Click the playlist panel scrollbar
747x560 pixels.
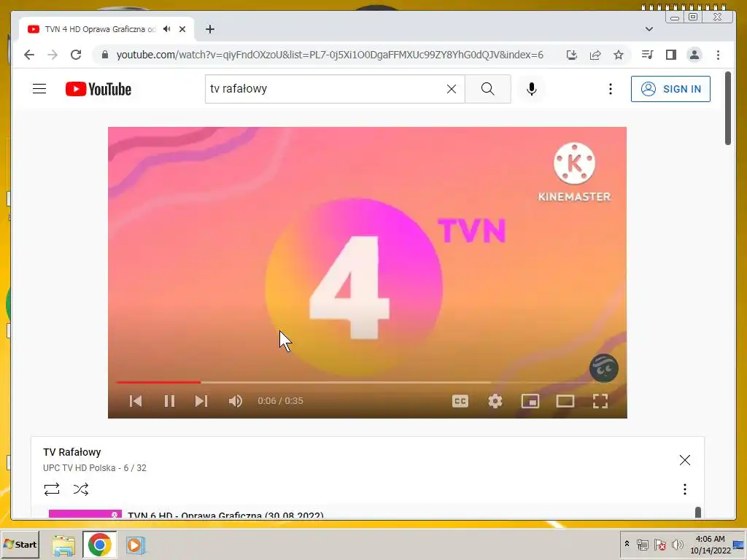coord(698,513)
